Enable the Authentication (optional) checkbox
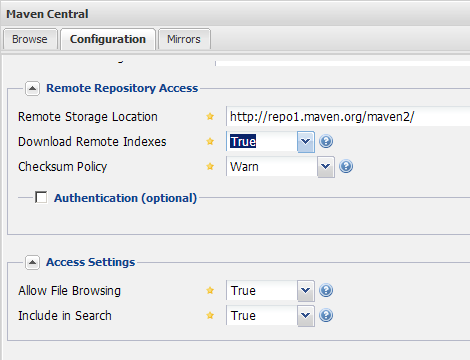The height and width of the screenshot is (360, 470). click(41, 197)
